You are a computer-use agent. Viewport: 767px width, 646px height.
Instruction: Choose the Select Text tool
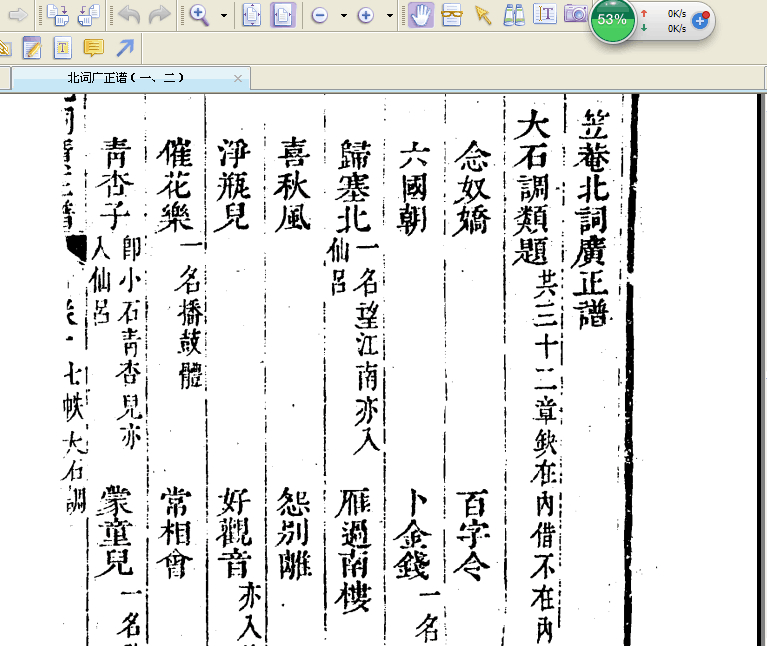(544, 15)
